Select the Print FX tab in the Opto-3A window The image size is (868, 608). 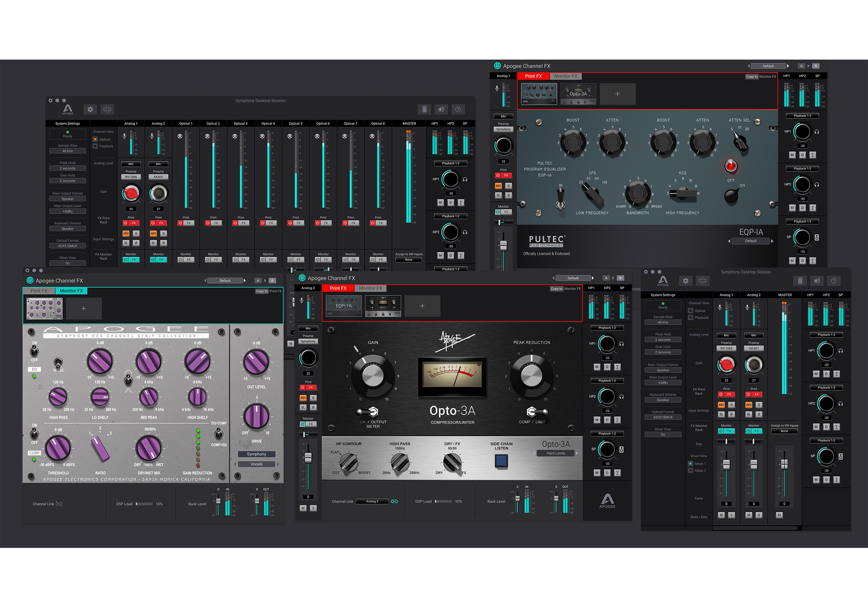point(338,288)
